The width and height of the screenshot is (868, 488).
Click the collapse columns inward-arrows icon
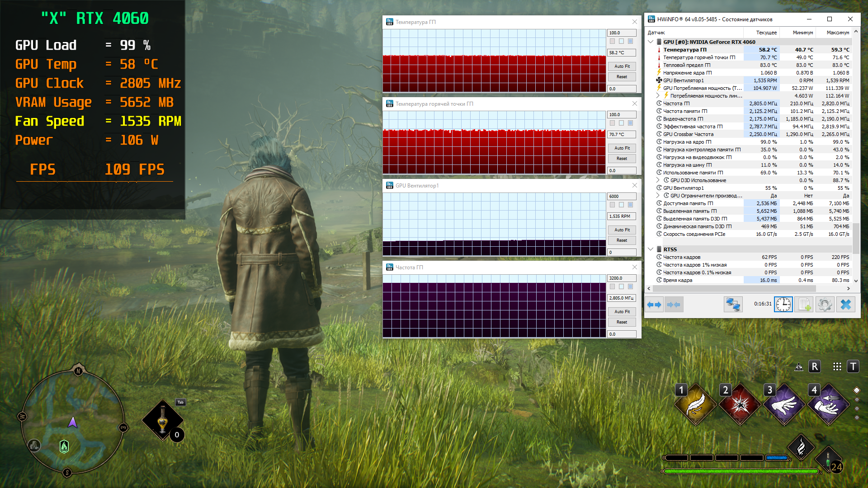pyautogui.click(x=673, y=305)
